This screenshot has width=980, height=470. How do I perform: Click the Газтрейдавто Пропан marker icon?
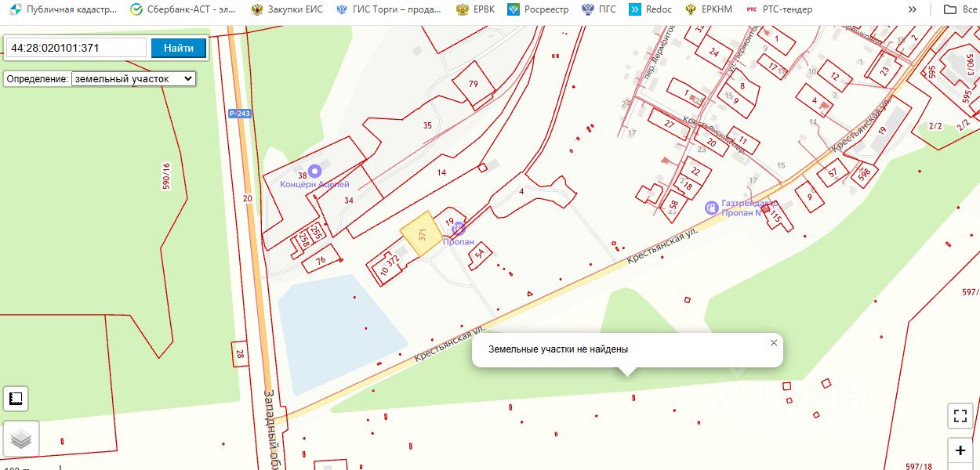click(711, 208)
